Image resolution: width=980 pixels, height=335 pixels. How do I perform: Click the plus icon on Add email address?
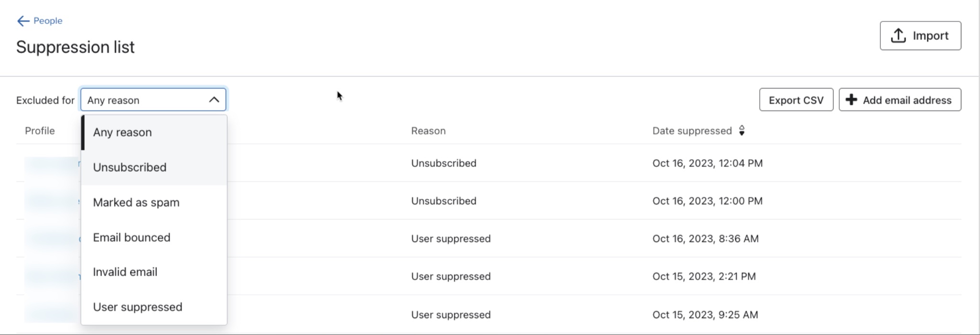(852, 100)
